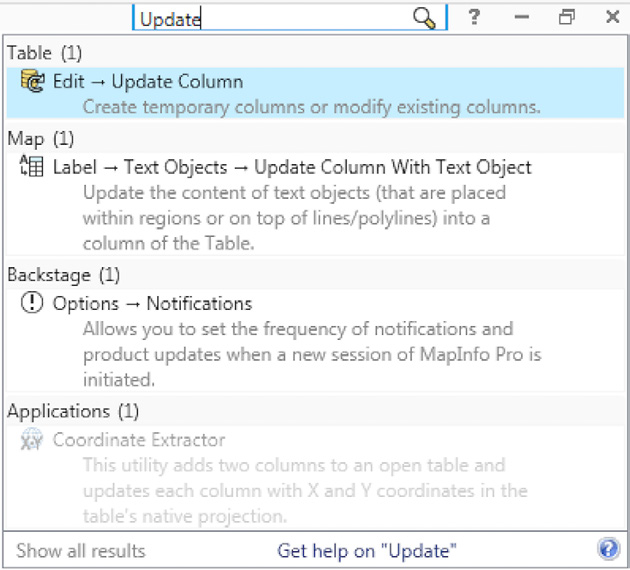630x570 pixels.
Task: Click the magnifier search icon
Action: coord(424,18)
